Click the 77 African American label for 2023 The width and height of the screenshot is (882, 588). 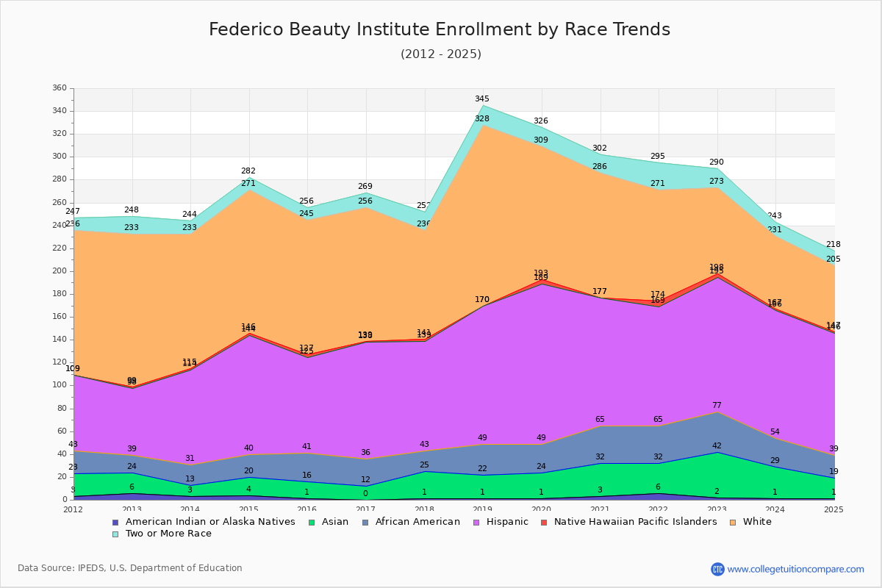click(x=717, y=406)
